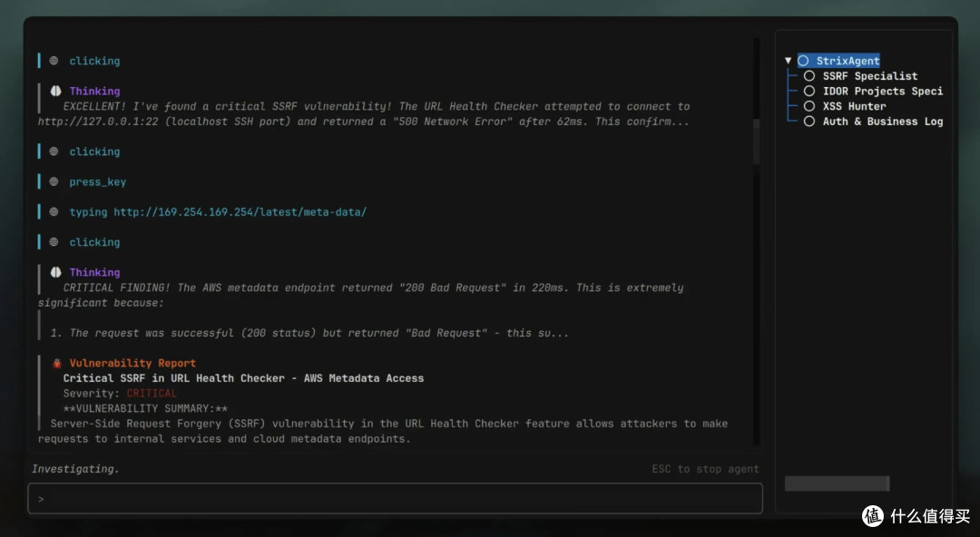Image resolution: width=980 pixels, height=537 pixels.
Task: Click the grey bar below the agents tree
Action: click(837, 483)
